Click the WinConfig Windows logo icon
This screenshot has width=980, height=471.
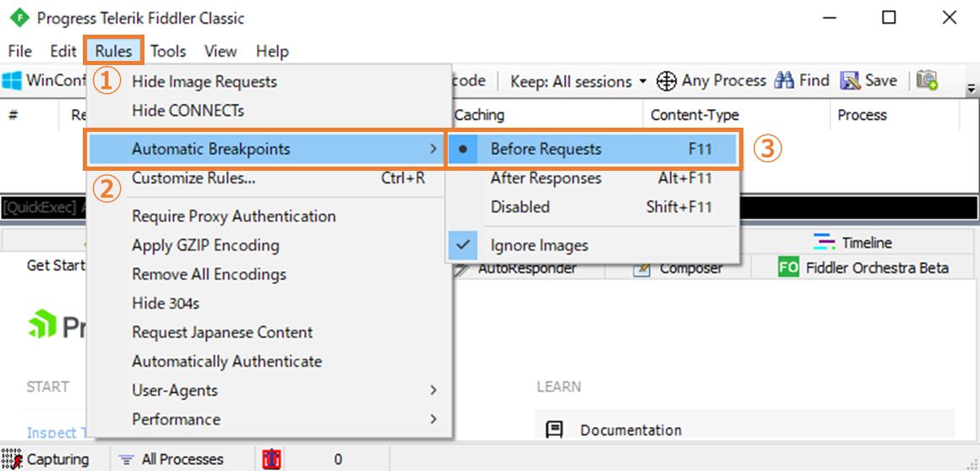12,81
